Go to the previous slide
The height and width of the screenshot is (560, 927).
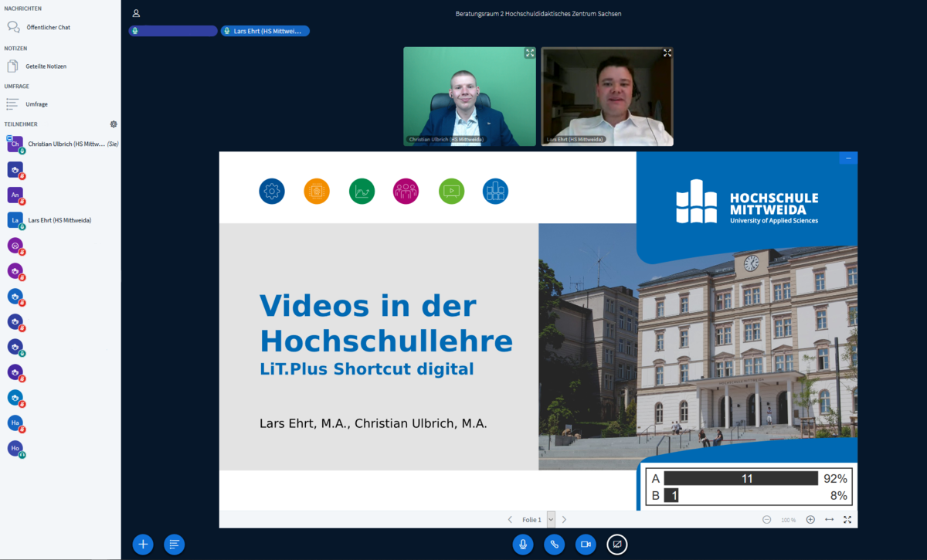click(x=510, y=520)
